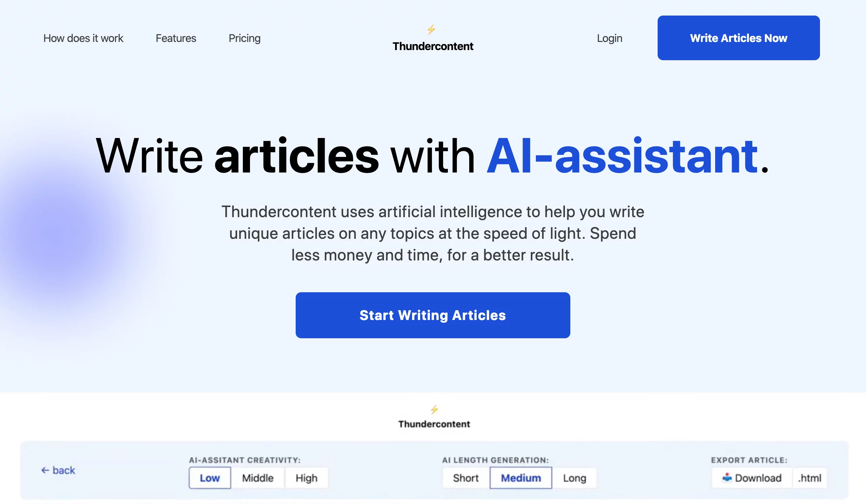Open the Features menu item

click(176, 38)
